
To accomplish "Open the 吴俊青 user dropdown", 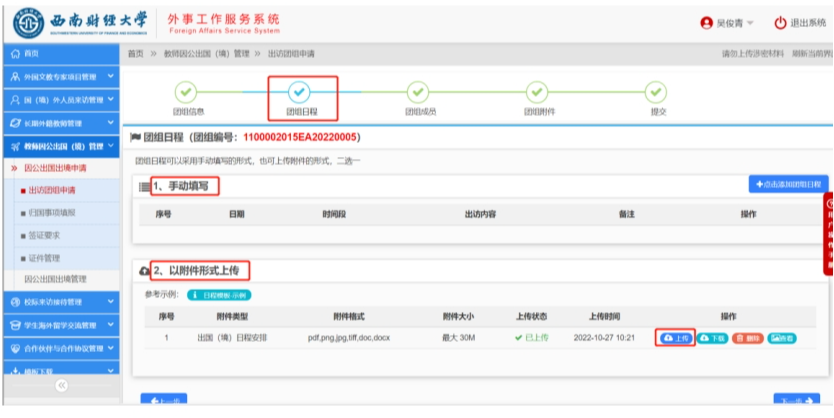I will coord(728,22).
